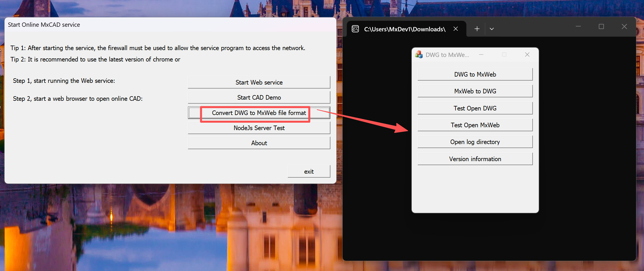
Task: Select the C:\Users\MxDev1\Downloads tab
Action: [x=404, y=29]
